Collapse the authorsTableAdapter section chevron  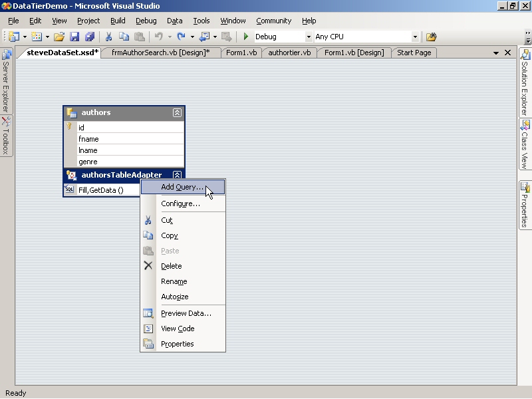(177, 175)
